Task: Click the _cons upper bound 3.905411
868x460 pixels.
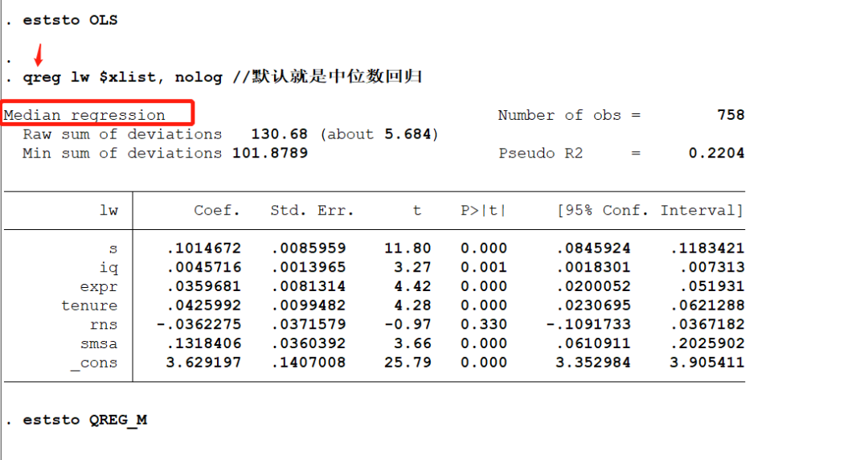Action: [x=707, y=363]
